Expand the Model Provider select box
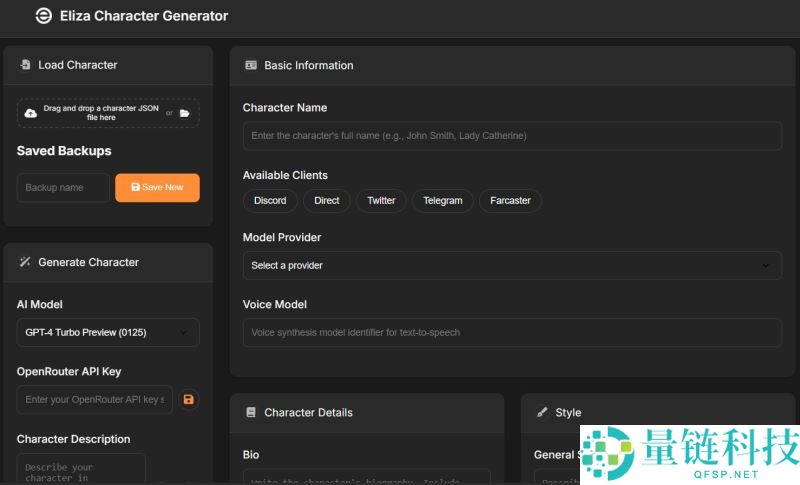This screenshot has height=485, width=800. coord(512,265)
